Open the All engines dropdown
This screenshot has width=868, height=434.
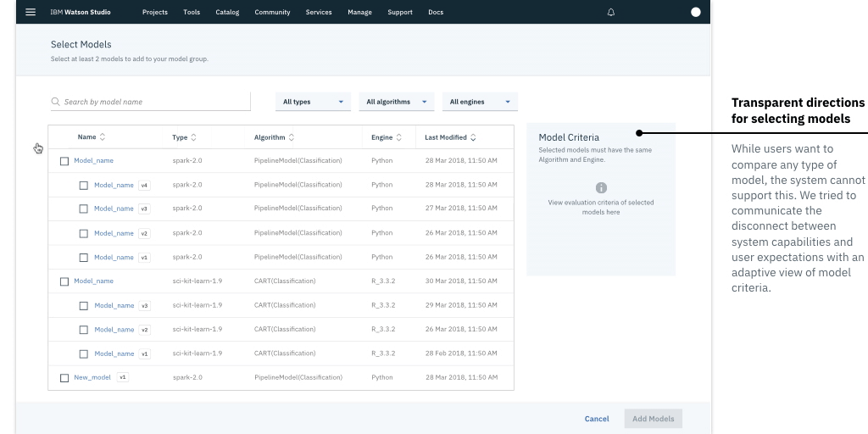tap(480, 102)
